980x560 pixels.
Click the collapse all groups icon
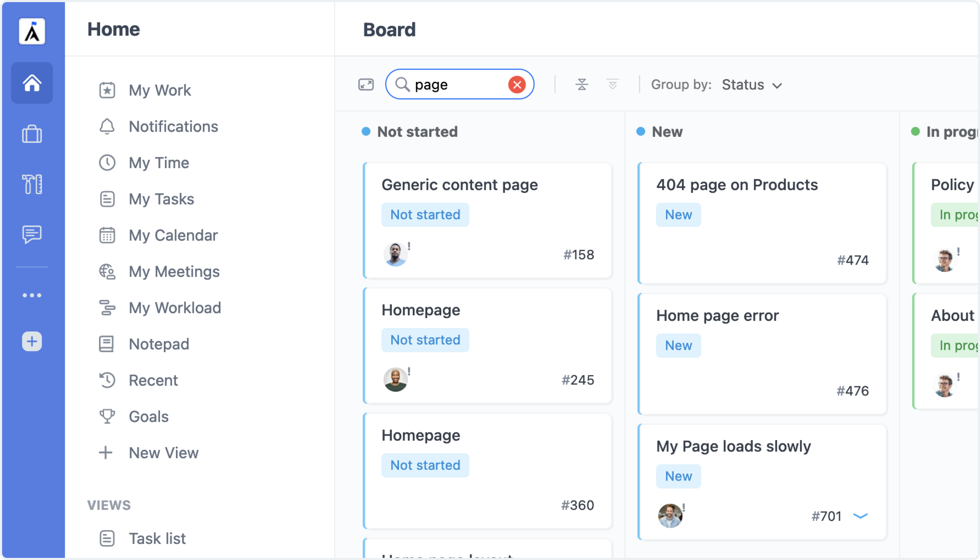click(x=582, y=84)
